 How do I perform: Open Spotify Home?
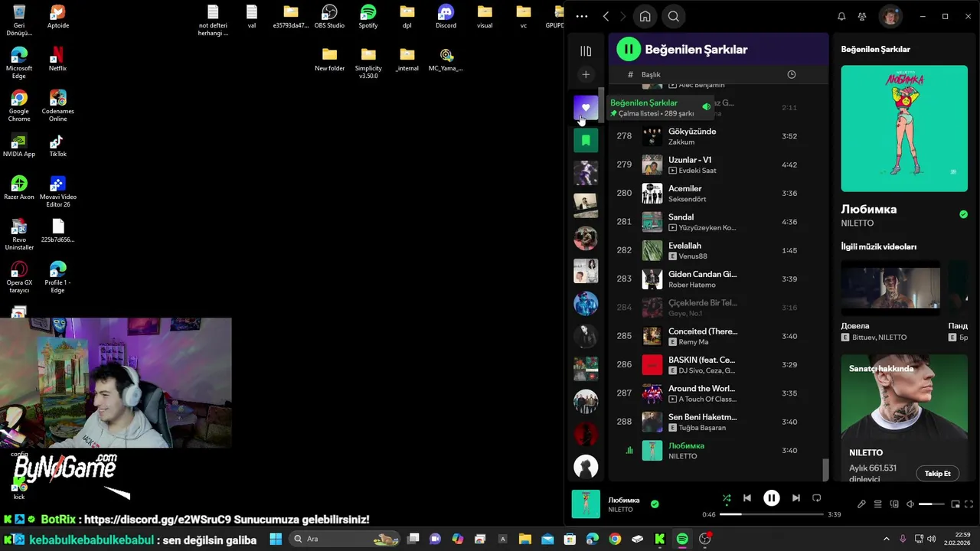(x=645, y=16)
